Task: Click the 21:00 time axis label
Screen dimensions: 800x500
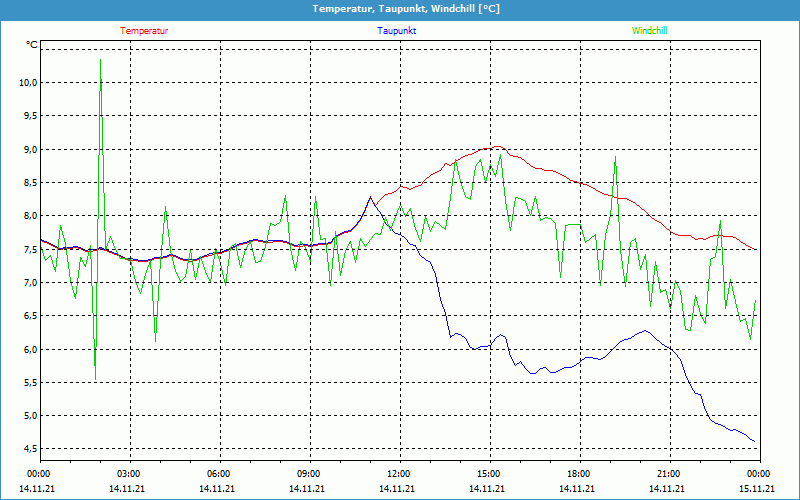Action: coord(668,474)
